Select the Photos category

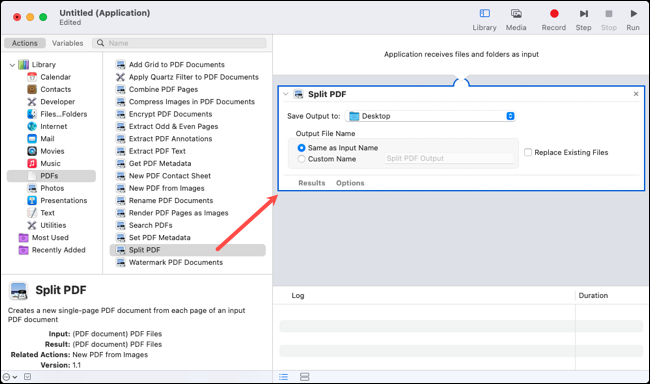52,188
